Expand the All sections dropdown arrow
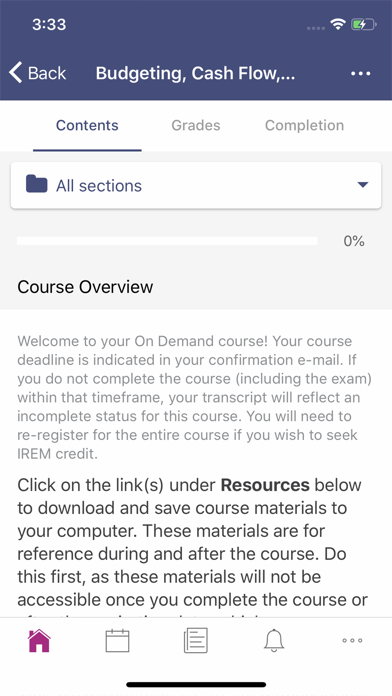The image size is (392, 696). point(363,185)
